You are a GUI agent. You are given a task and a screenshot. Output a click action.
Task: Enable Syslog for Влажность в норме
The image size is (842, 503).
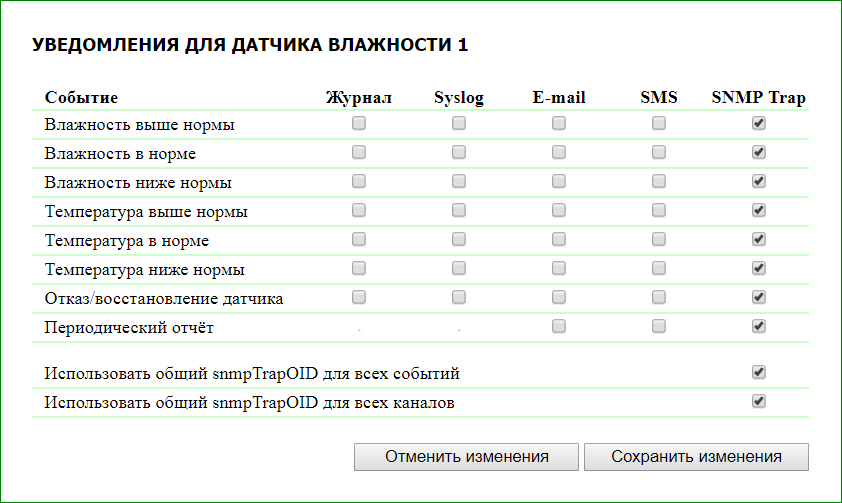tap(459, 152)
